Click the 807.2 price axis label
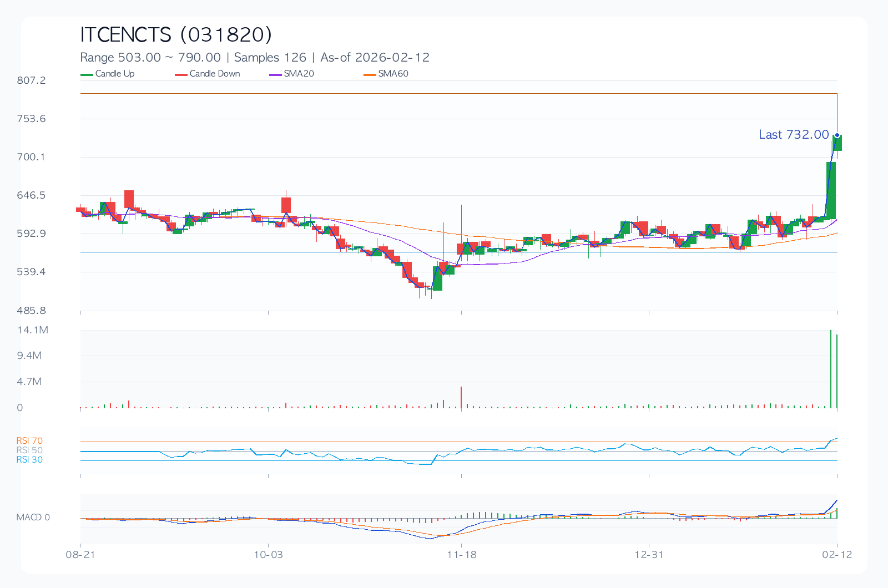Image resolution: width=888 pixels, height=588 pixels. [x=31, y=80]
